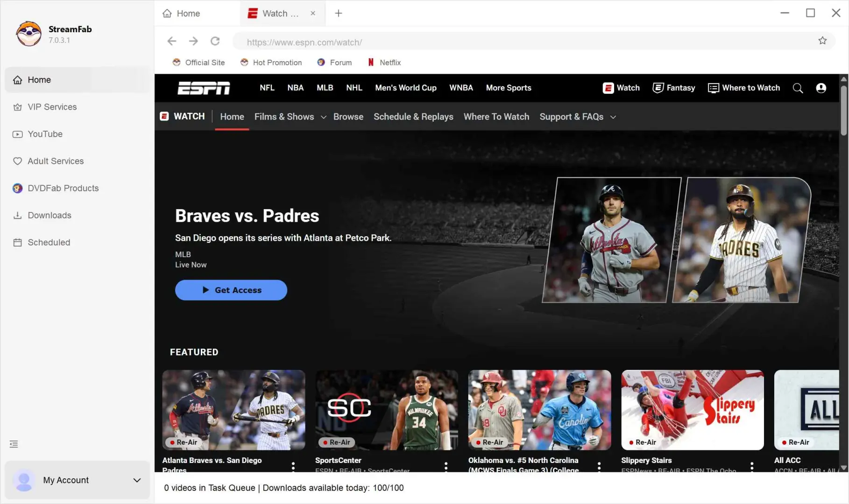Open Slippery Stairs featured thumbnail
Viewport: 849px width, 504px height.
point(693,410)
